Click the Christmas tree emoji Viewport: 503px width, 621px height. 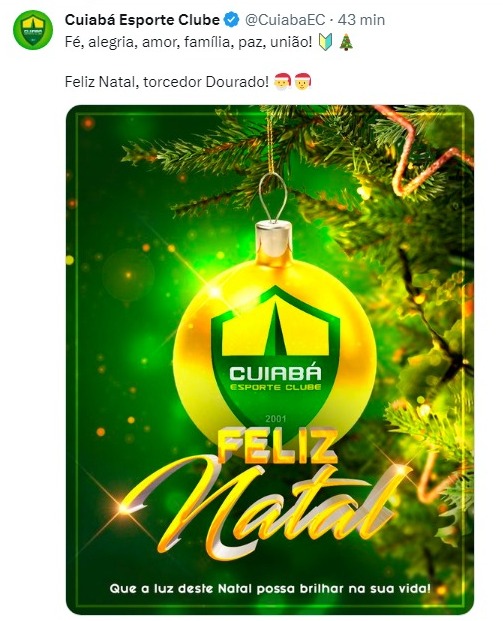(x=347, y=42)
